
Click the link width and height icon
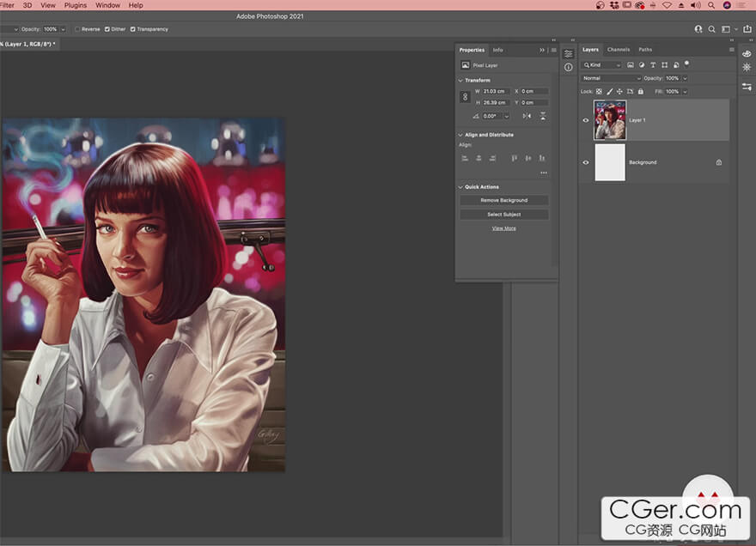point(465,97)
